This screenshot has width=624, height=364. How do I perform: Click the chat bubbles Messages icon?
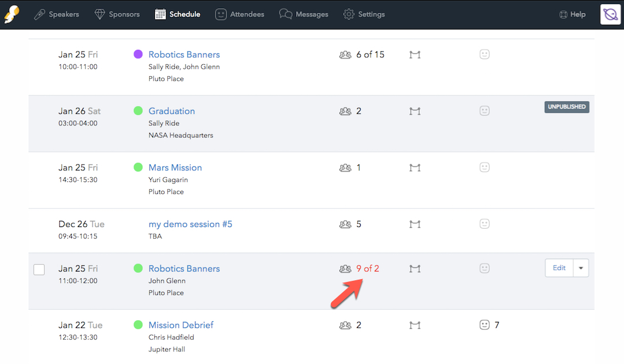[x=285, y=14]
